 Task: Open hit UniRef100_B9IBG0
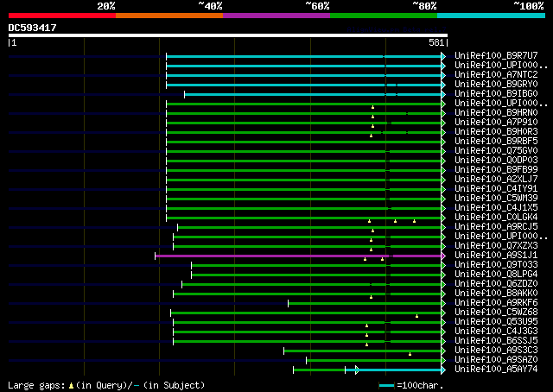pyautogui.click(x=496, y=94)
